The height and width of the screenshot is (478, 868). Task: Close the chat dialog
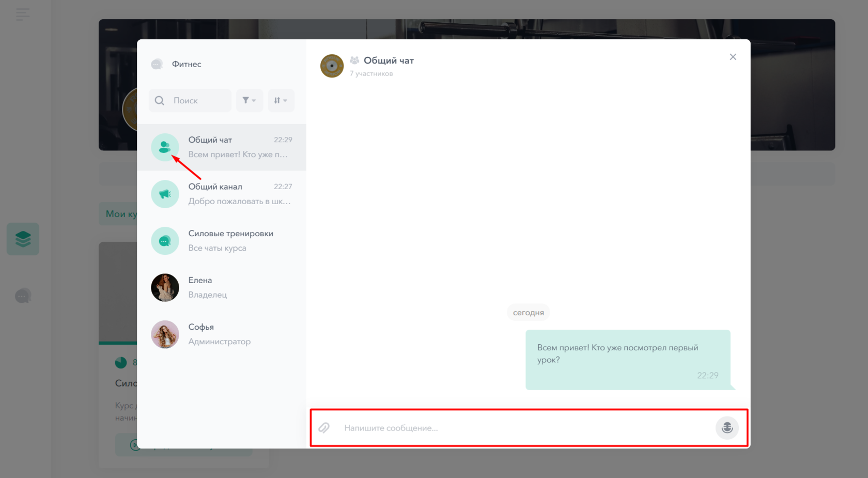(x=733, y=57)
